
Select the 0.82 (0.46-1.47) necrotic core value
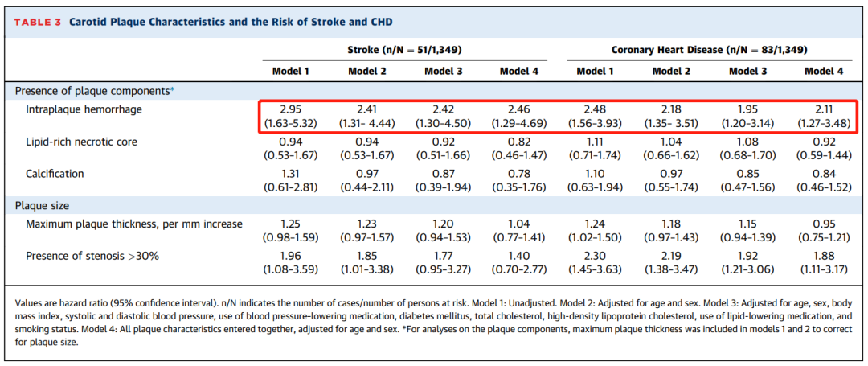(519, 149)
